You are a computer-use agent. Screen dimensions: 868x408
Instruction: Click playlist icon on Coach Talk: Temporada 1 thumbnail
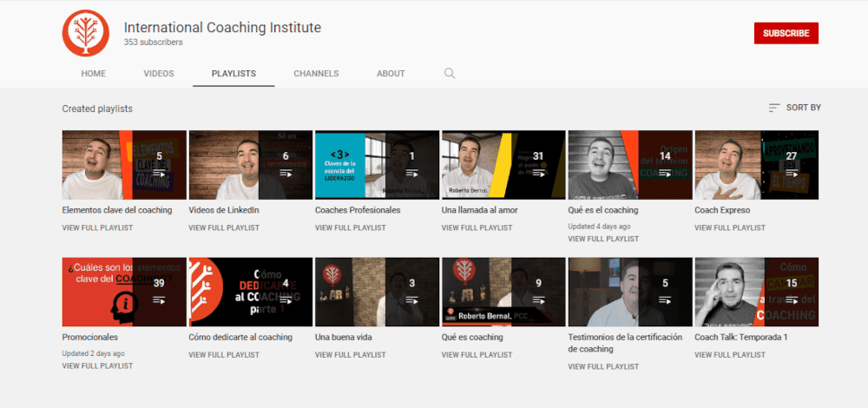pos(792,300)
